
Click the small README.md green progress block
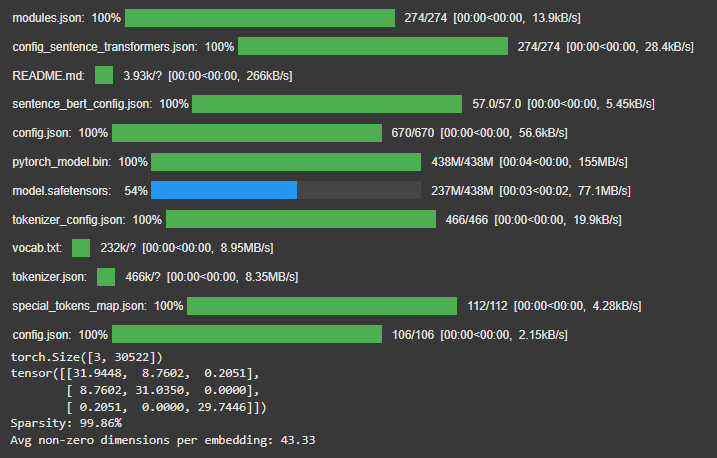point(104,75)
